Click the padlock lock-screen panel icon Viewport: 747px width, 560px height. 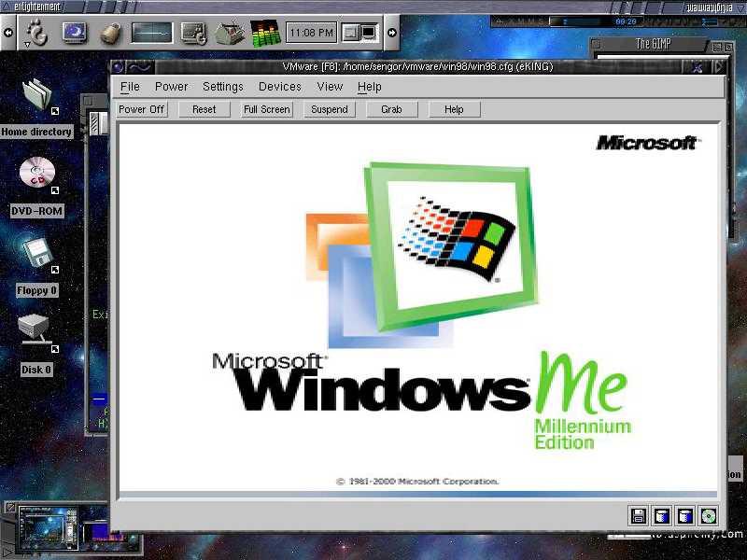coord(111,34)
